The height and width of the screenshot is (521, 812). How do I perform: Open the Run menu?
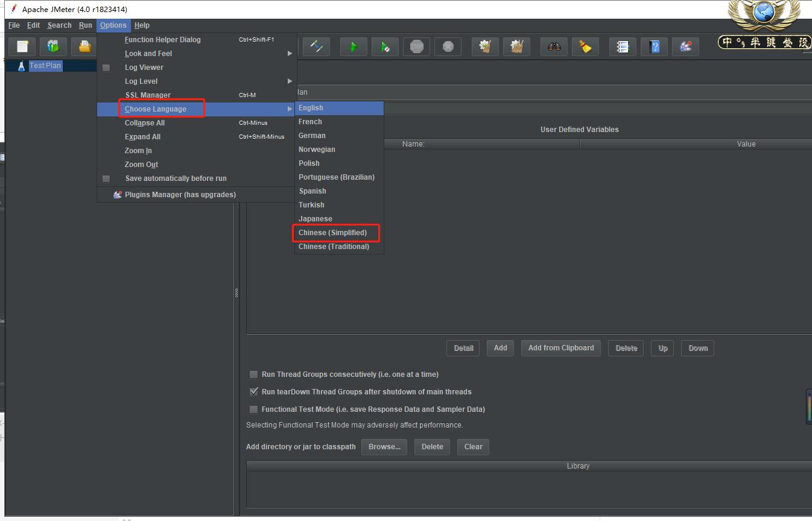tap(86, 25)
